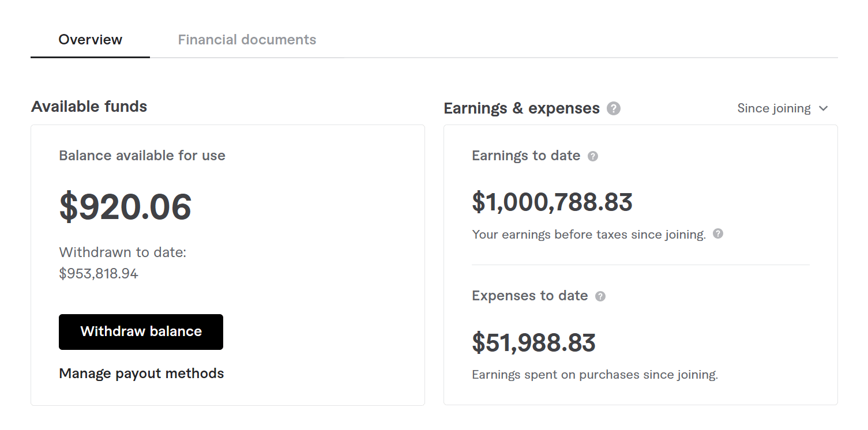Click the chevron arrow beside Since joining

(824, 108)
